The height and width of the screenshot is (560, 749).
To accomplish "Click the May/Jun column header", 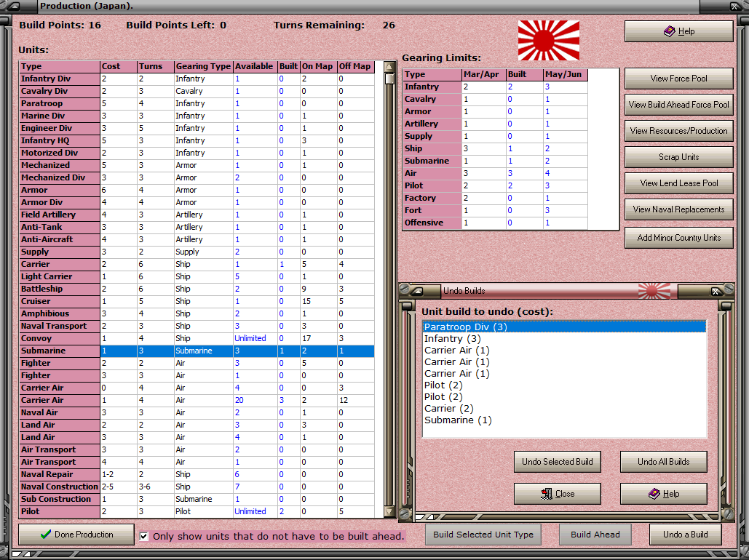I will tap(566, 74).
